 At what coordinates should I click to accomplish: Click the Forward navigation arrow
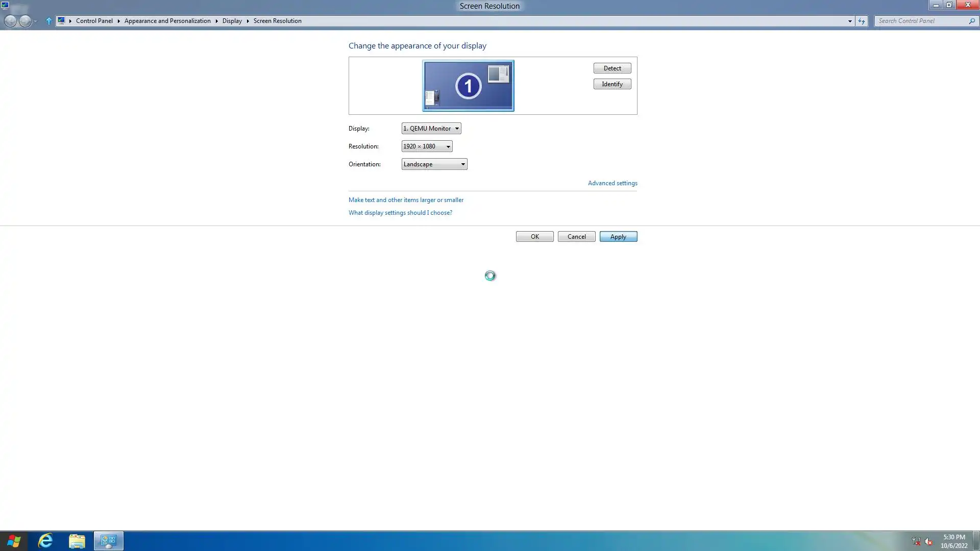pos(25,21)
